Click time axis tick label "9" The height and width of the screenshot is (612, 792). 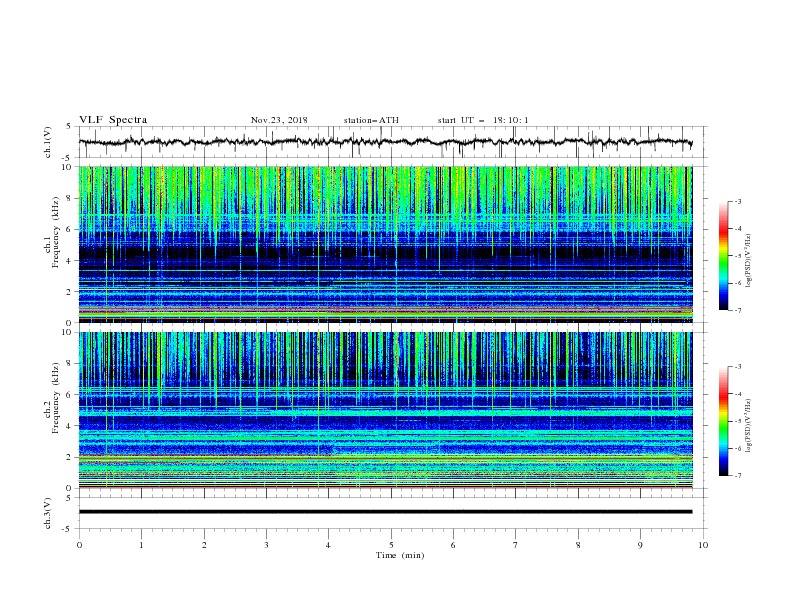point(640,545)
